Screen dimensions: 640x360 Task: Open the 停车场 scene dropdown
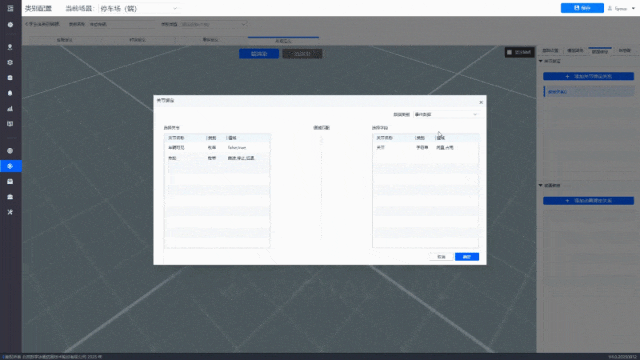tap(139, 8)
